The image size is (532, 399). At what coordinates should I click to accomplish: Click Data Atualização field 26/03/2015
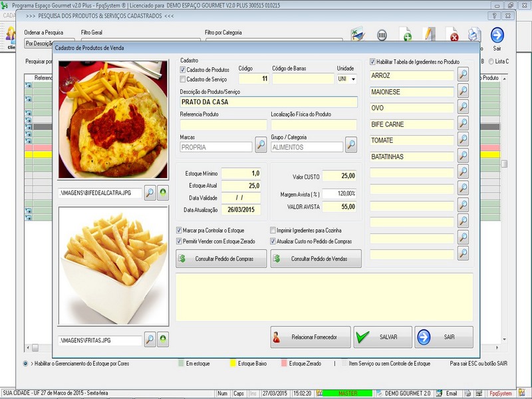[x=241, y=209]
